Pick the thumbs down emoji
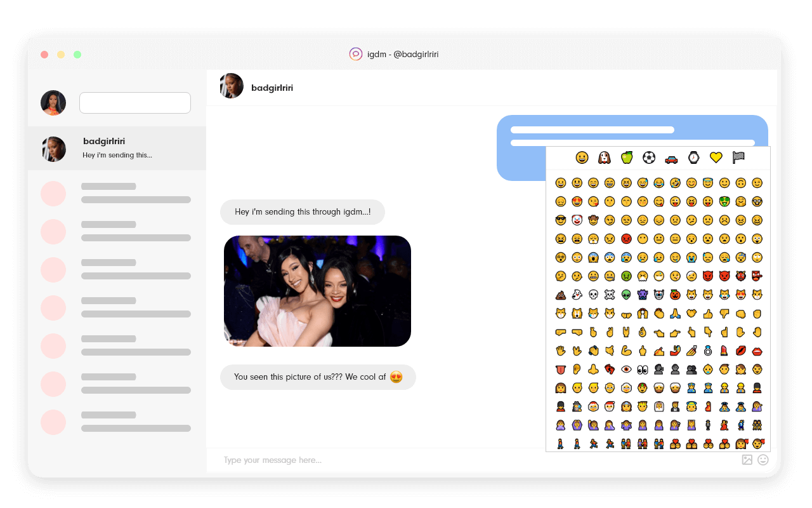 point(724,314)
